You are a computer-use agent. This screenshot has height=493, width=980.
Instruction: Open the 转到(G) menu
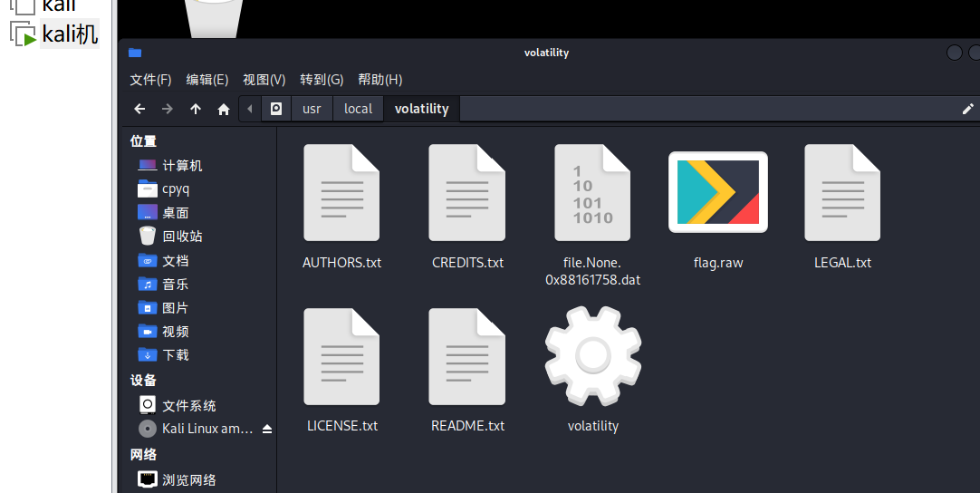coord(322,80)
